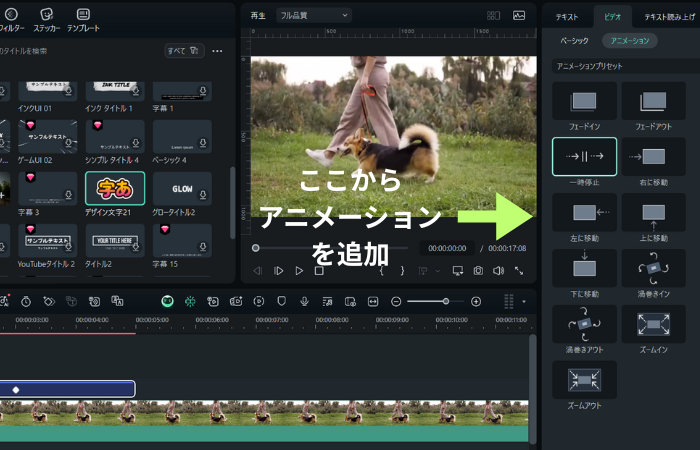Mute the preview volume speaker

point(499,271)
